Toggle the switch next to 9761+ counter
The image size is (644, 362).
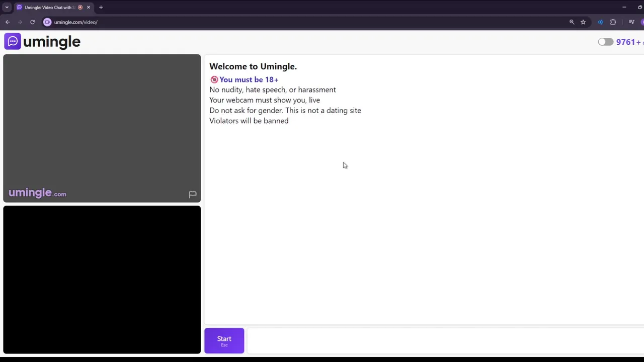[x=605, y=42]
